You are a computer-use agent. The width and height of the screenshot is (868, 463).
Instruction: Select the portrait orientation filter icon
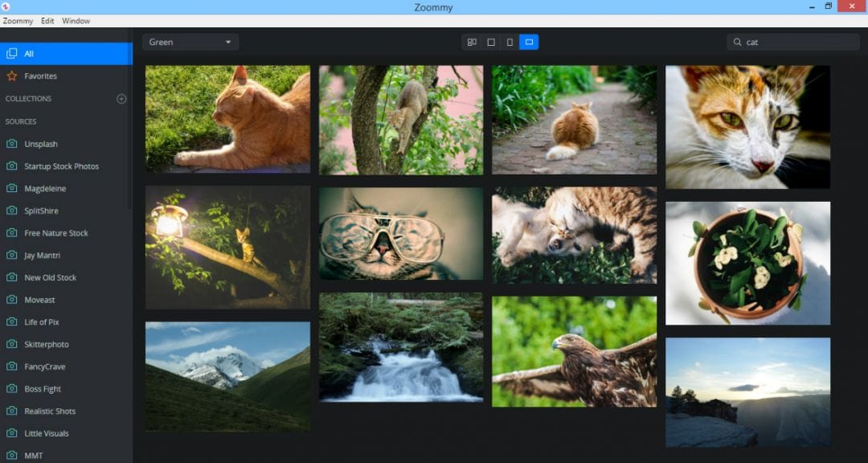[x=510, y=42]
